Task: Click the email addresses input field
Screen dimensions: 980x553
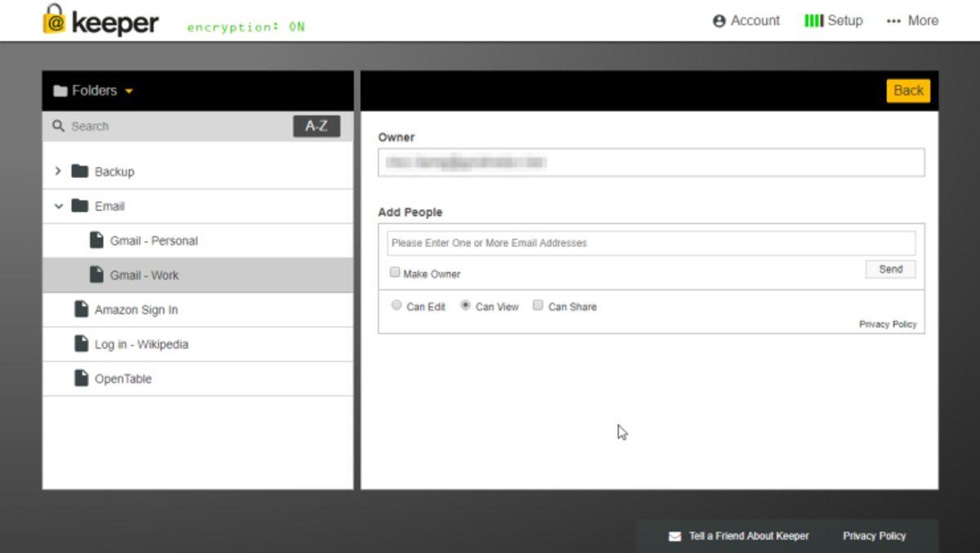Action: coord(651,243)
